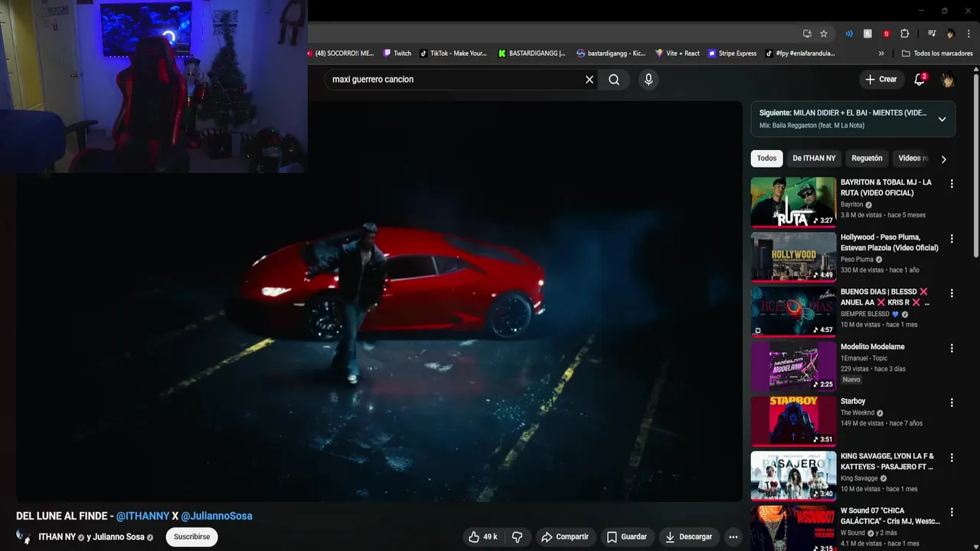Viewport: 980px width, 551px height.
Task: Like the video with 49 k likes
Action: pos(483,537)
